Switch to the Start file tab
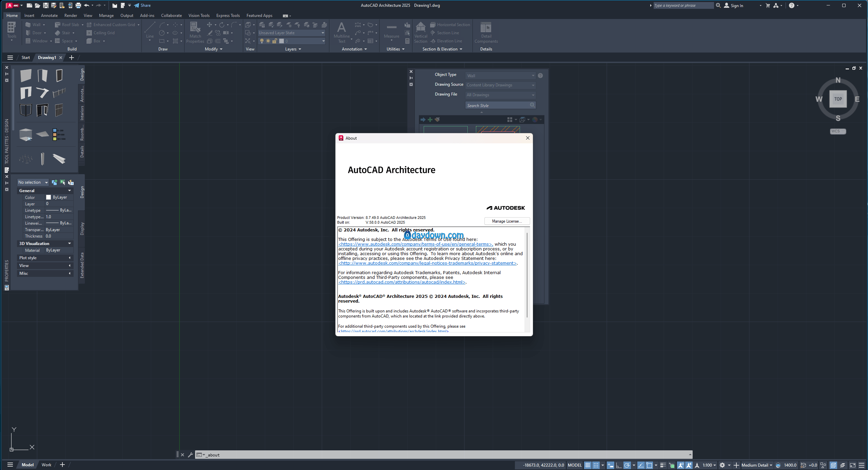The width and height of the screenshot is (868, 470). click(26, 58)
